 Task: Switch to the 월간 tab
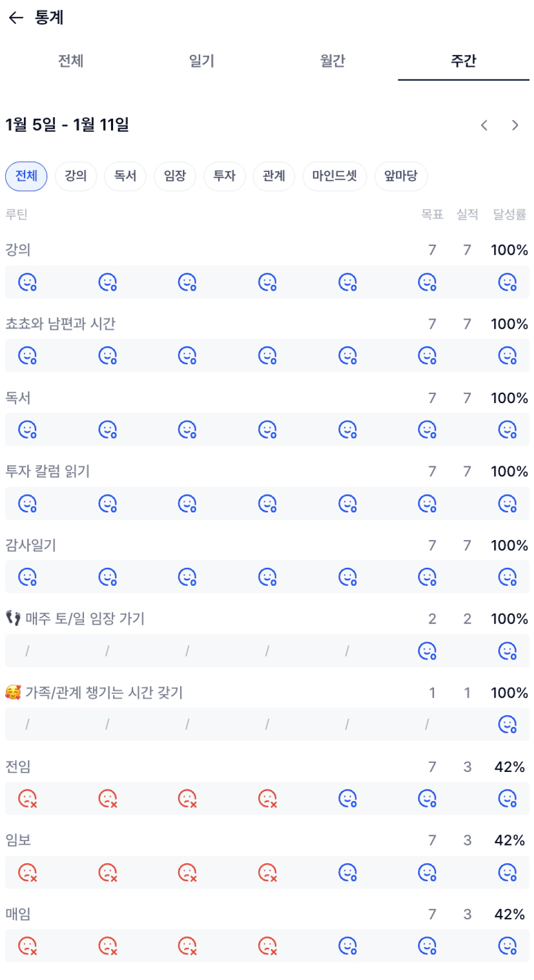click(x=333, y=61)
